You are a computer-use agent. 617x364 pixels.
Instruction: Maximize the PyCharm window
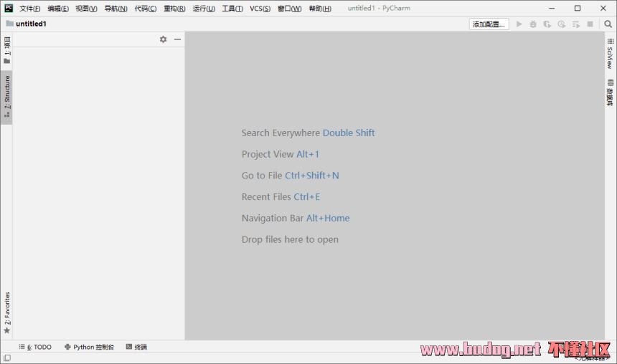[578, 9]
